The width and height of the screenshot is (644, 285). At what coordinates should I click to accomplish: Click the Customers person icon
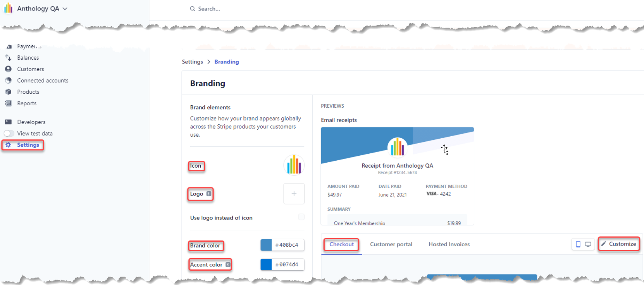click(8, 69)
